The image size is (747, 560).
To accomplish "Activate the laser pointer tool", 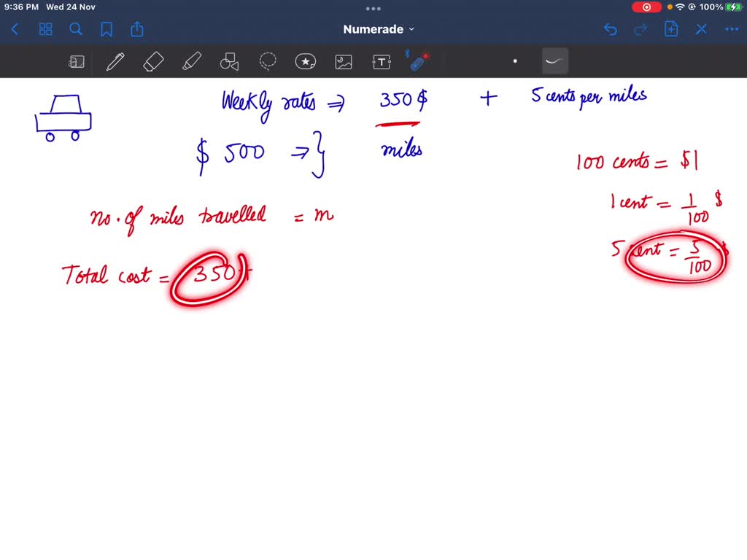I will pos(418,61).
